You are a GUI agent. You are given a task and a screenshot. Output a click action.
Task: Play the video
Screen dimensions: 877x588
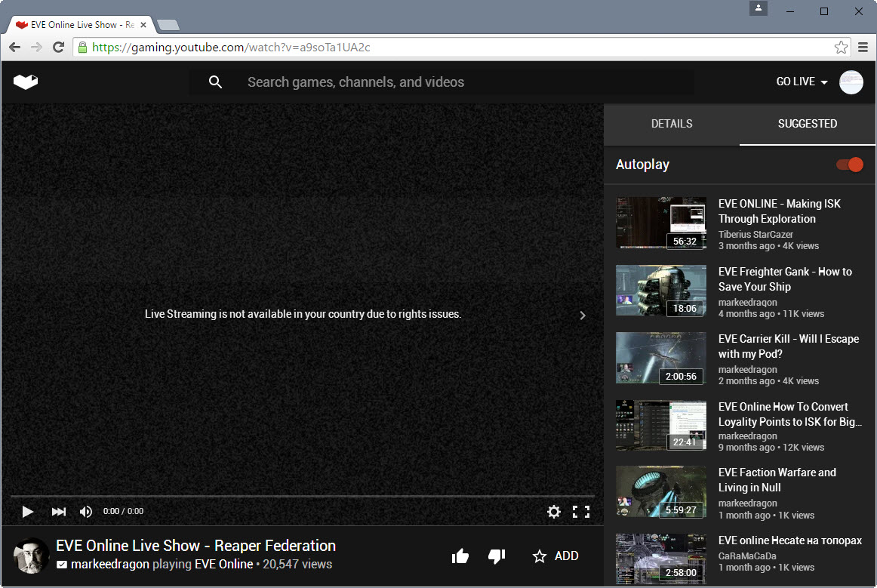point(27,511)
